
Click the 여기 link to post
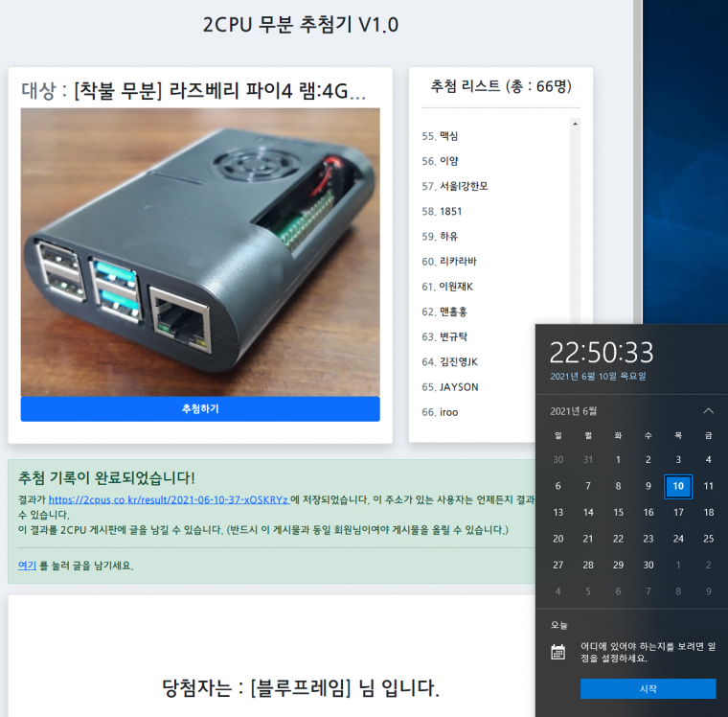point(27,566)
